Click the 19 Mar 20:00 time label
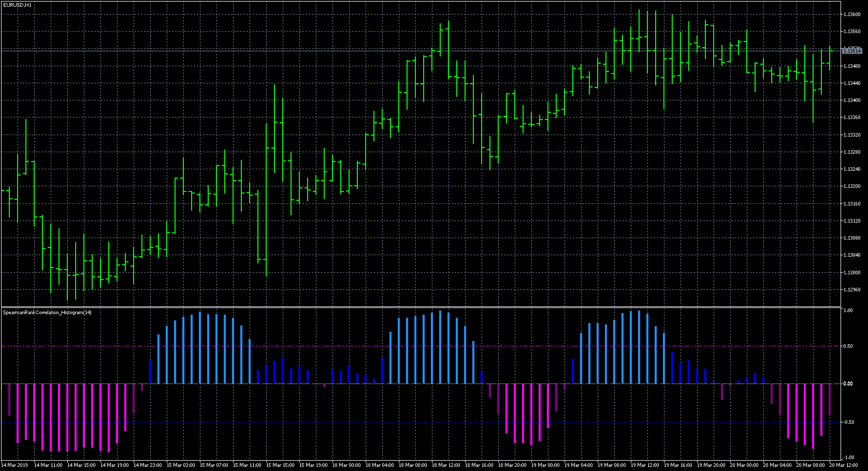868x471 pixels. [x=711, y=465]
